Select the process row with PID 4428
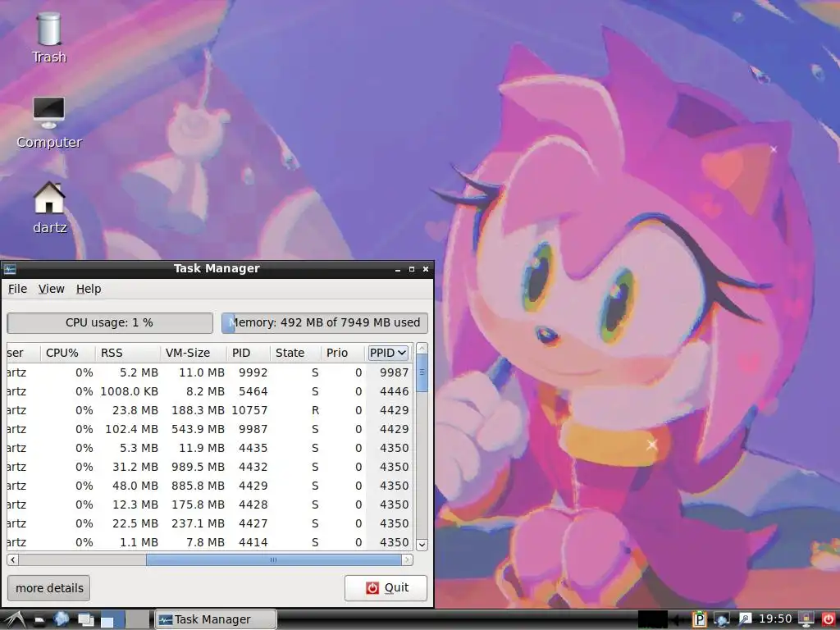Viewport: 840px width, 630px height. (209, 504)
